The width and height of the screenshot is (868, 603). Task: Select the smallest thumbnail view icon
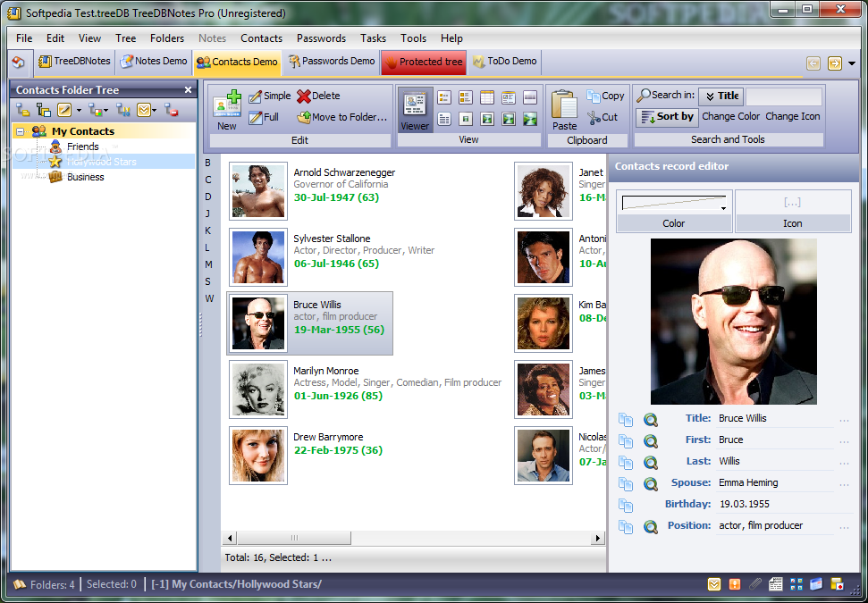pyautogui.click(x=466, y=119)
